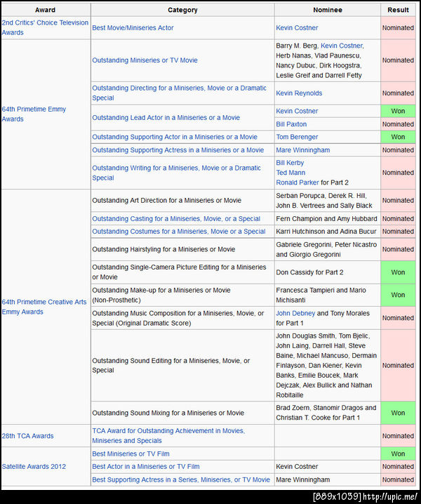Click Karri Hutchinson and Adina Bucur cell
421x504 pixels.
328,232
